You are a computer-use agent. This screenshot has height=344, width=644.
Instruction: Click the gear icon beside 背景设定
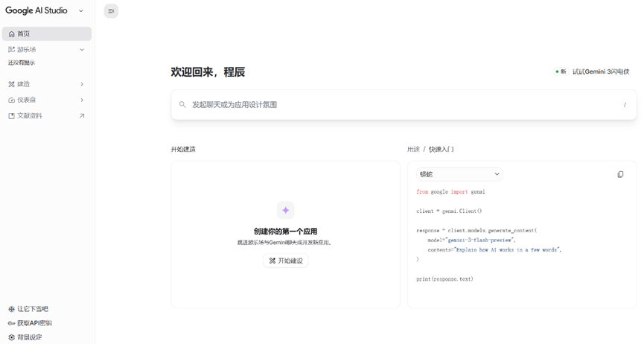tap(11, 337)
